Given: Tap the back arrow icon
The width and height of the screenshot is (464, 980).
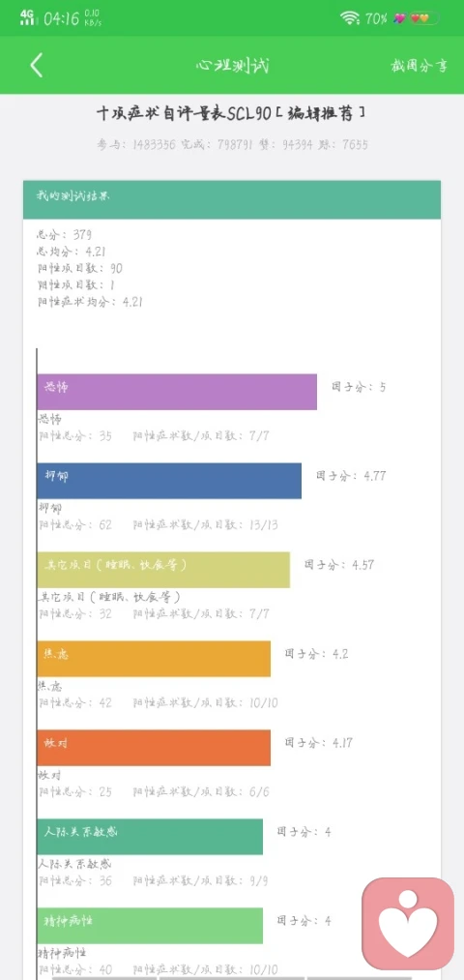Looking at the screenshot, I should [36, 65].
